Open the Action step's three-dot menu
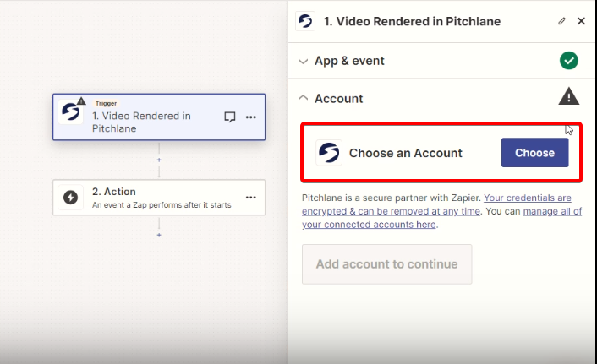The image size is (597, 364). coord(251,198)
